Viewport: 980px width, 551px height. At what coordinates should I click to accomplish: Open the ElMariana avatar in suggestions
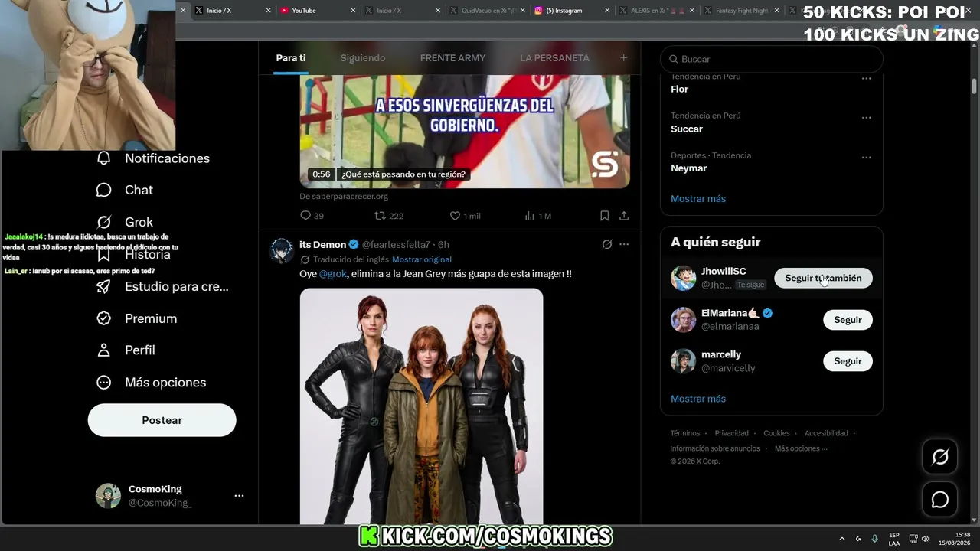[x=684, y=319]
